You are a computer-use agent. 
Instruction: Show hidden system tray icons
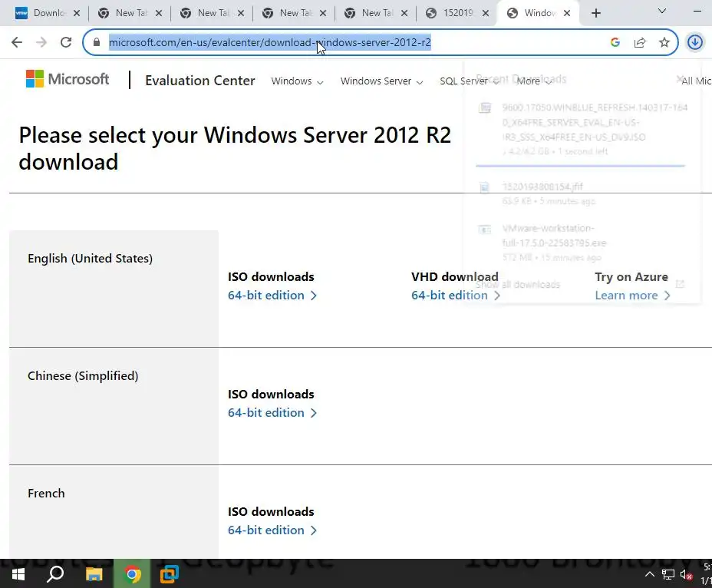pos(650,574)
